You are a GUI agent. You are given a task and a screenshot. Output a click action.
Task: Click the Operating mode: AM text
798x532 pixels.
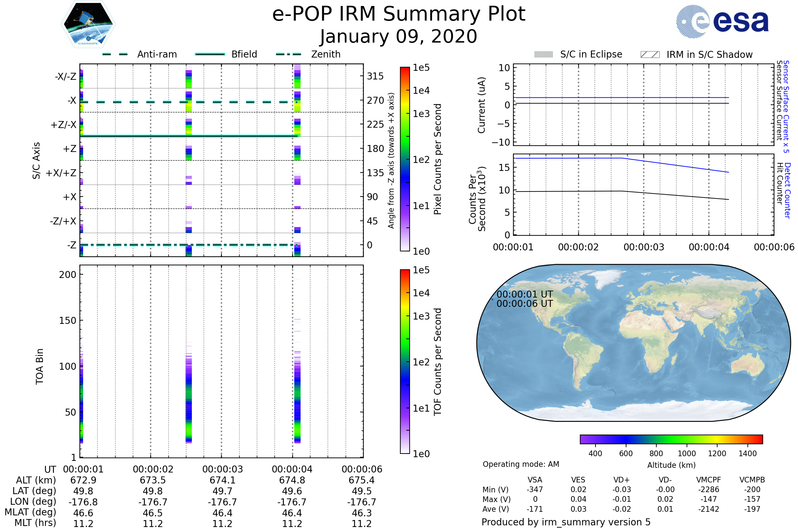coord(521,464)
